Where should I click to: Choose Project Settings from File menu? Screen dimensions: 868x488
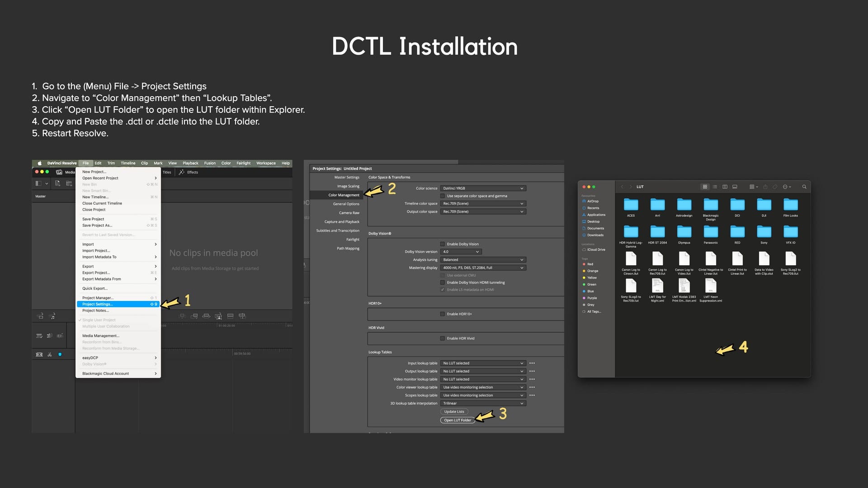[x=98, y=304]
